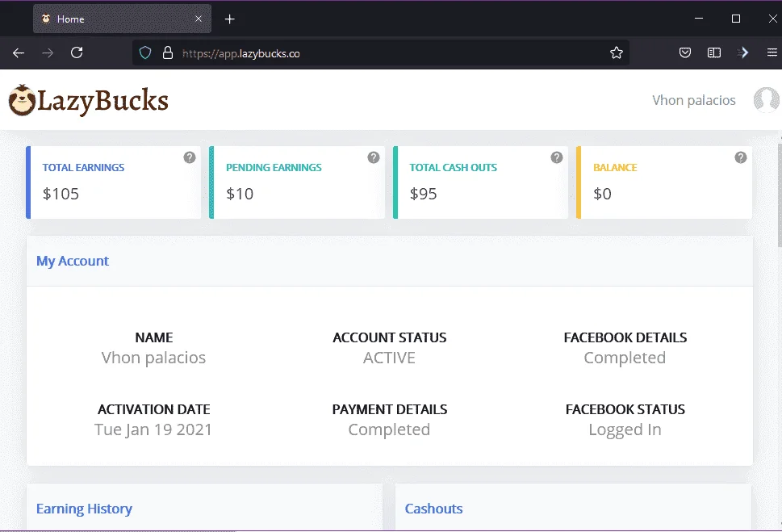Screen dimensions: 782x532
Task: Click the ACCOUNT STATUS label
Action: coord(390,338)
